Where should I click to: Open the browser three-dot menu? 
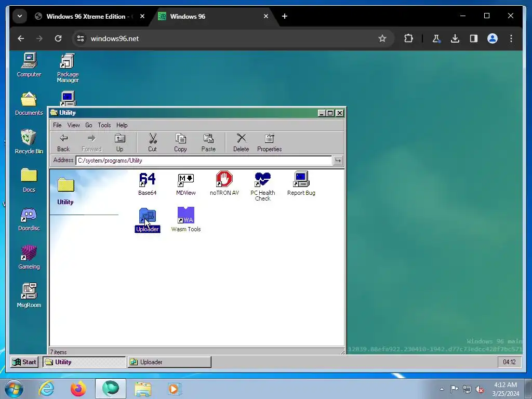click(x=511, y=38)
